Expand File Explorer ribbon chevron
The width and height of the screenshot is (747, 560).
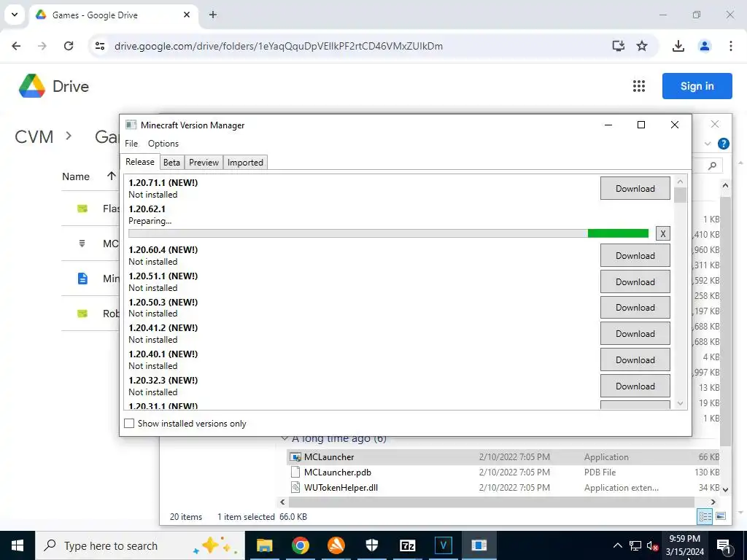pos(708,144)
